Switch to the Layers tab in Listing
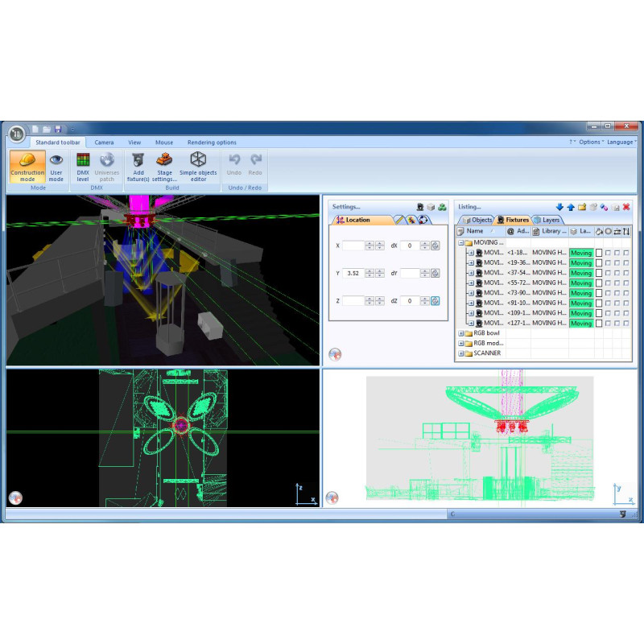This screenshot has height=644, width=644. tap(547, 220)
